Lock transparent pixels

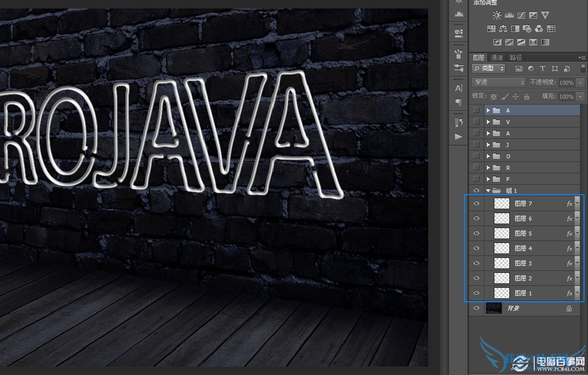click(493, 97)
